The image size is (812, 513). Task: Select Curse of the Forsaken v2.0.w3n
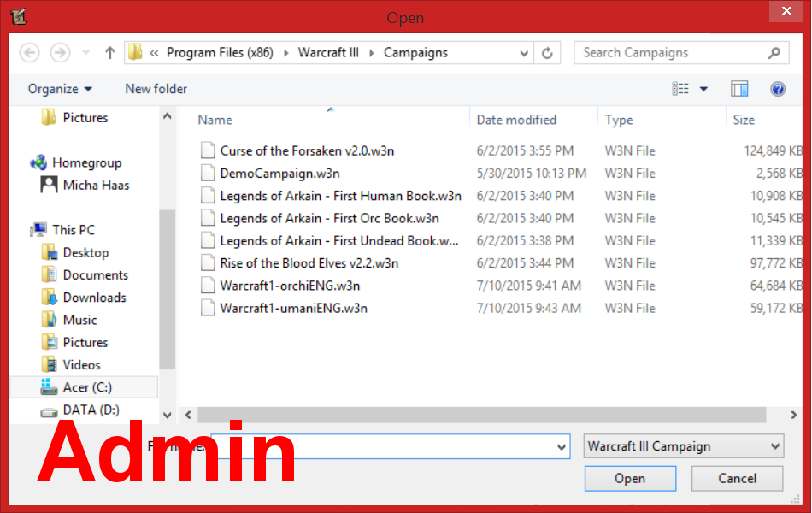point(307,150)
